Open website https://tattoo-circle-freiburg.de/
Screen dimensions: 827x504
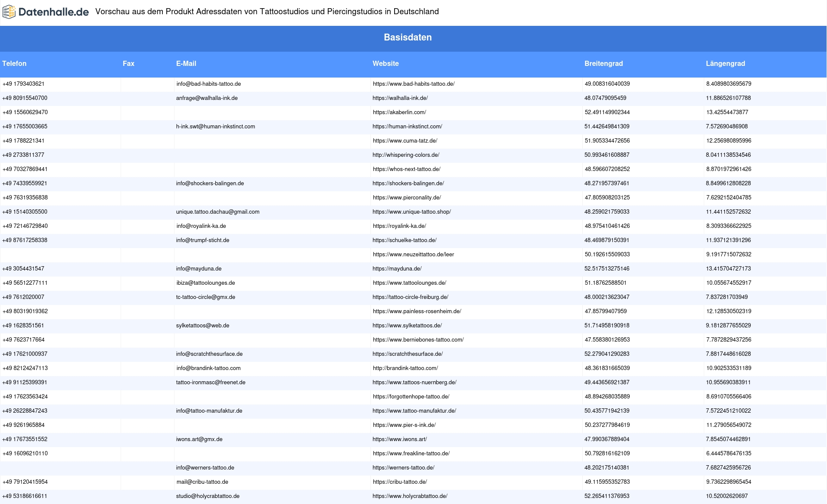(410, 297)
